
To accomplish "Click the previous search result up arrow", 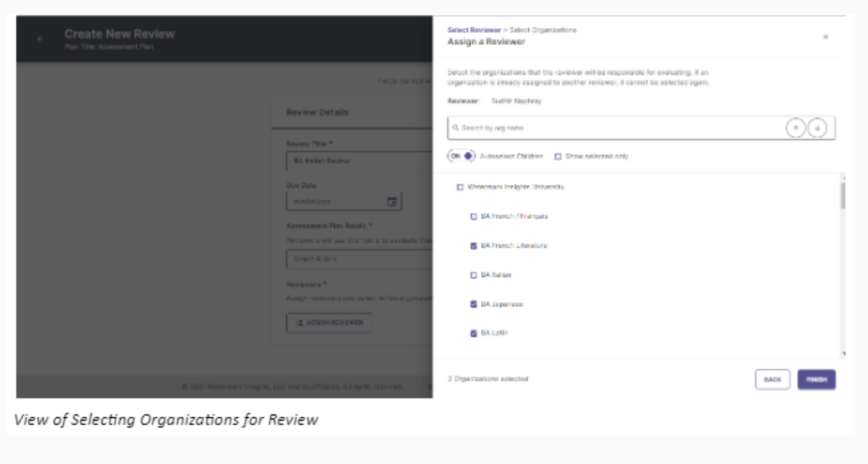I will pyautogui.click(x=795, y=128).
